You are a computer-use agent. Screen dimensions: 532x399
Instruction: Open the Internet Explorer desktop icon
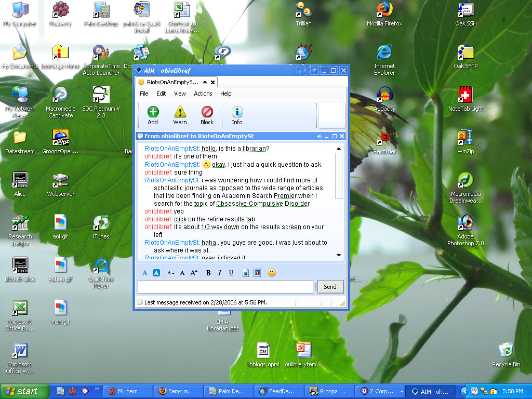pyautogui.click(x=384, y=60)
